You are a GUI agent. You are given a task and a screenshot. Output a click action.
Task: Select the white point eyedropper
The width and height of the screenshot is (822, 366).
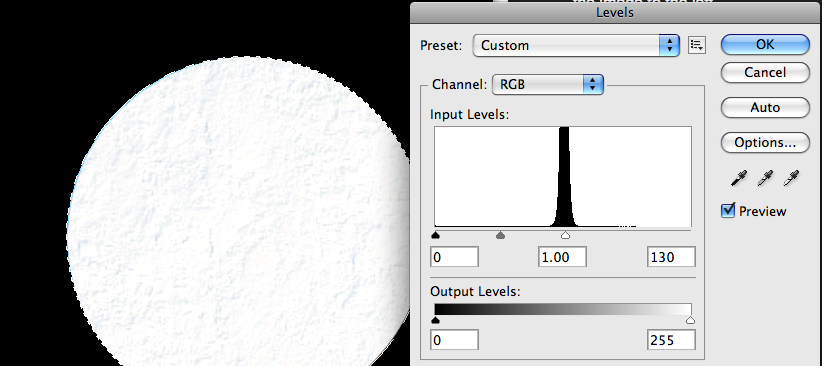pos(791,178)
